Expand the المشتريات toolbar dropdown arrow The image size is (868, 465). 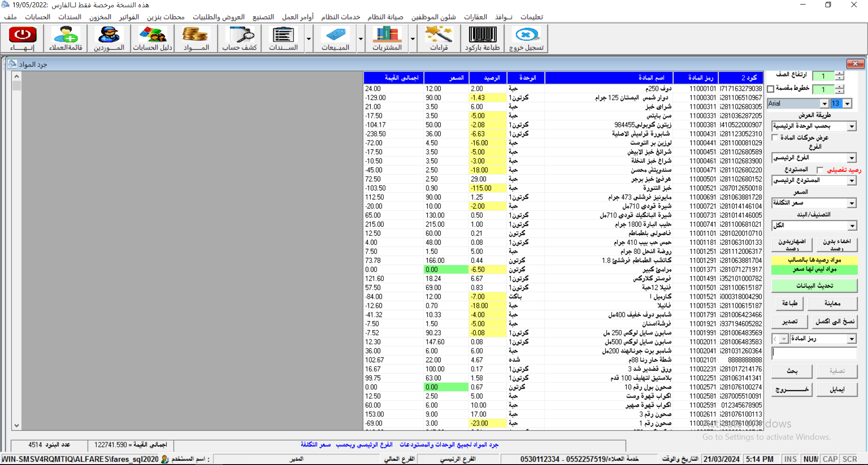413,39
